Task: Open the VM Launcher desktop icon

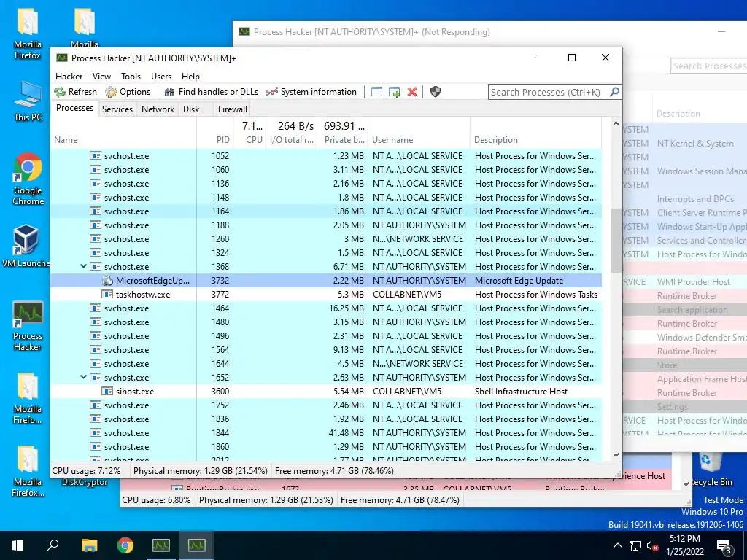Action: coord(26,246)
